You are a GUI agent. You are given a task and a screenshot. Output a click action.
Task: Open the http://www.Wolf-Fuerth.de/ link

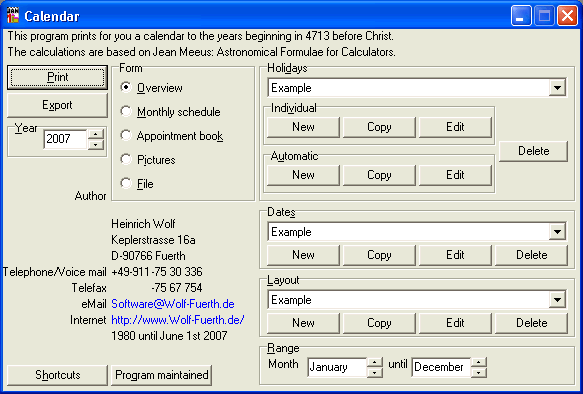[178, 320]
